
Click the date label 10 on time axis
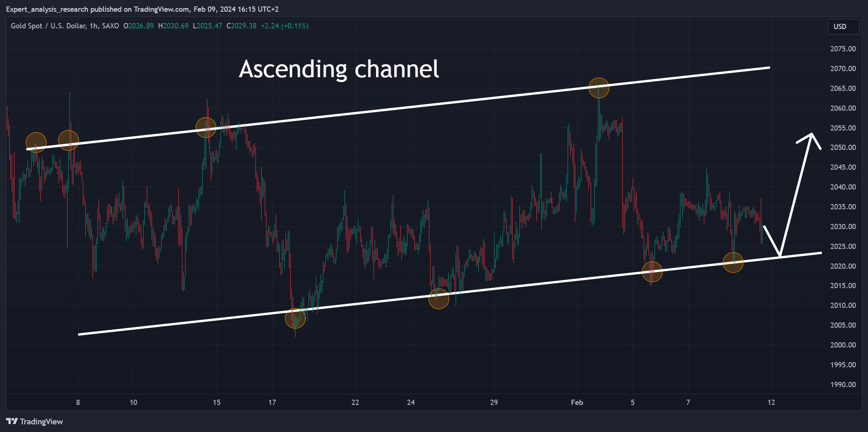(133, 402)
